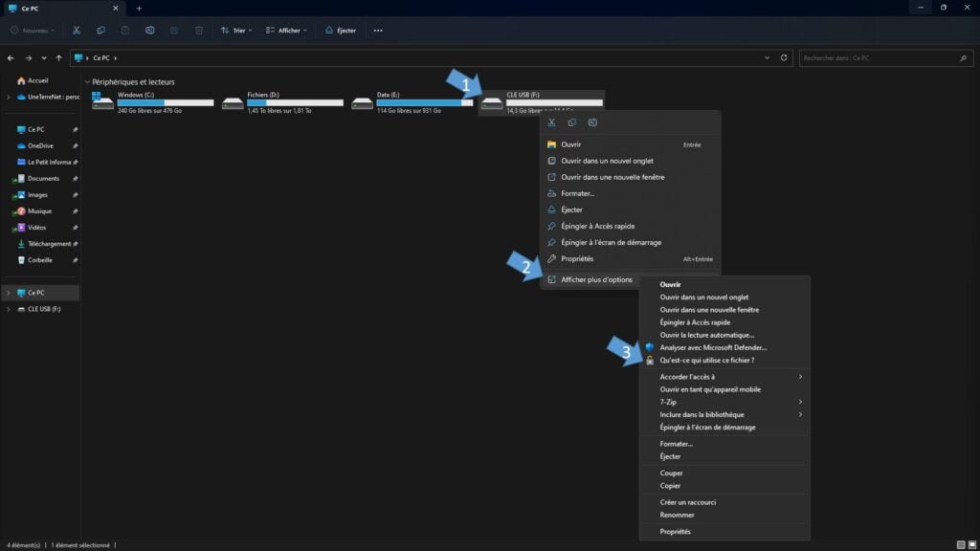Image resolution: width=980 pixels, height=551 pixels.
Task: Click Éjecter in the toolbar
Action: click(x=340, y=30)
